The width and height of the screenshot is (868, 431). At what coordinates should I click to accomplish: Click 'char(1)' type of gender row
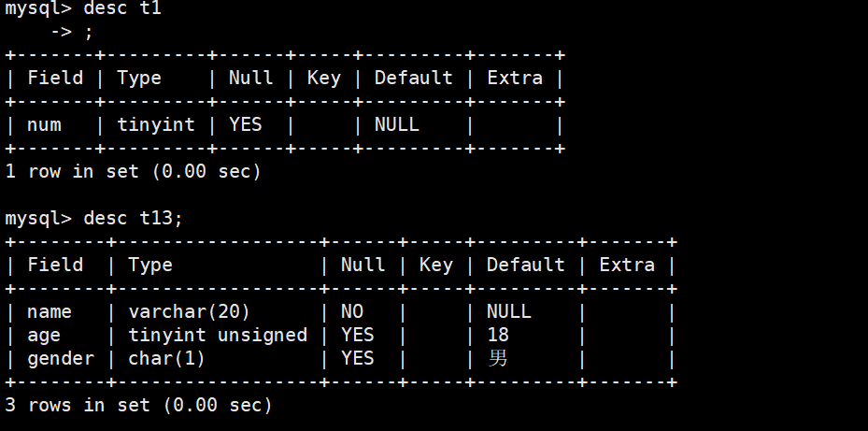166,358
